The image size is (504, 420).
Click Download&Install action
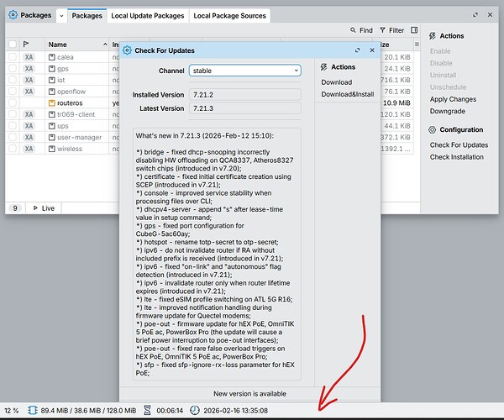pyautogui.click(x=348, y=94)
